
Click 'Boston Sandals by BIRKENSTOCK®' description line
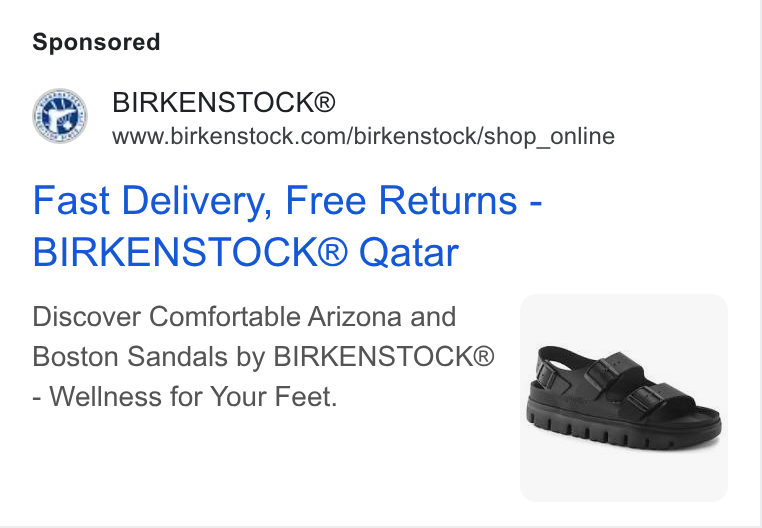click(x=263, y=356)
